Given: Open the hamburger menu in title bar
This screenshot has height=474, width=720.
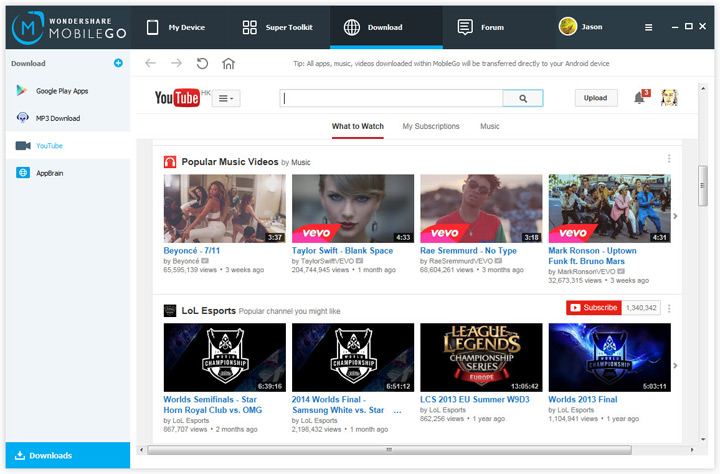Looking at the screenshot, I should tap(648, 28).
